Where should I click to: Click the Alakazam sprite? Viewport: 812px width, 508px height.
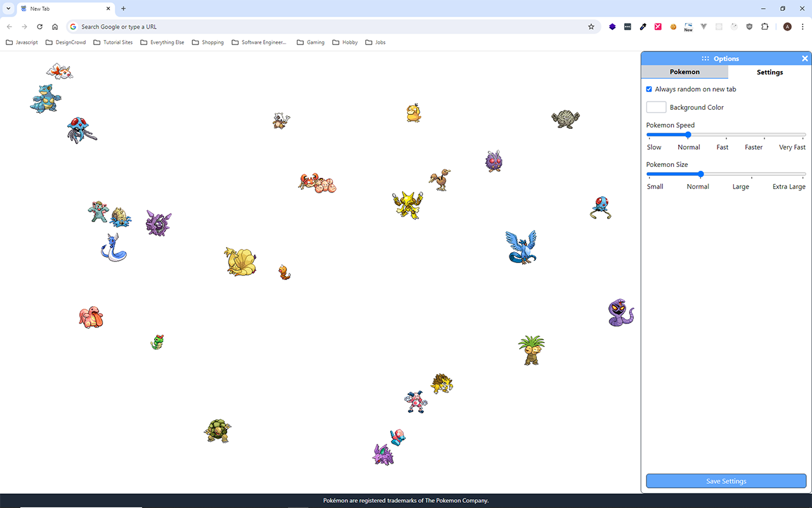click(x=406, y=204)
